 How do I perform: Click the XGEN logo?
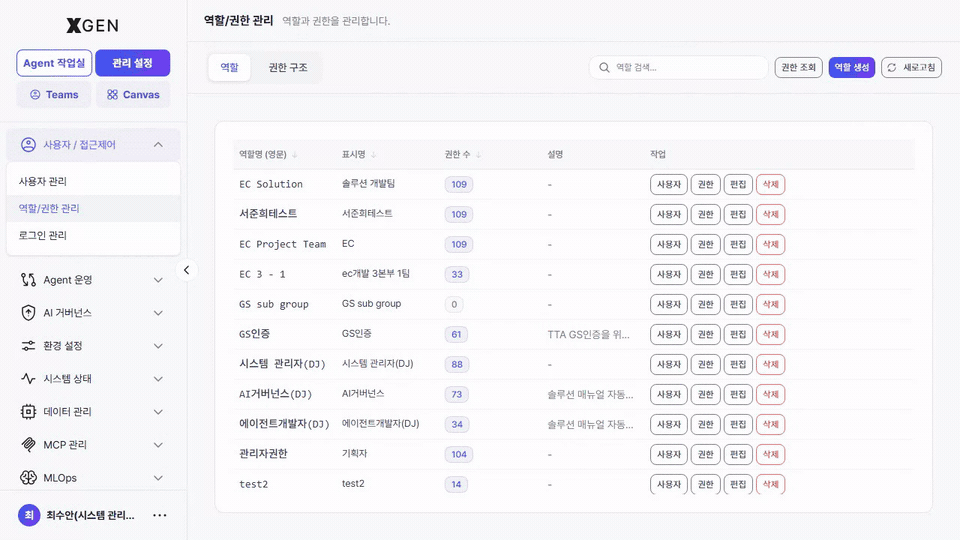(92, 25)
